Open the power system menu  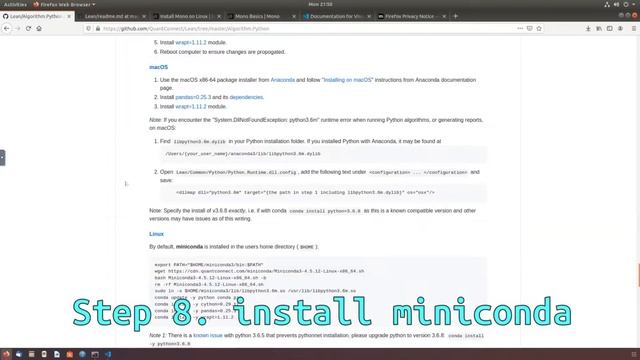pos(626,4)
